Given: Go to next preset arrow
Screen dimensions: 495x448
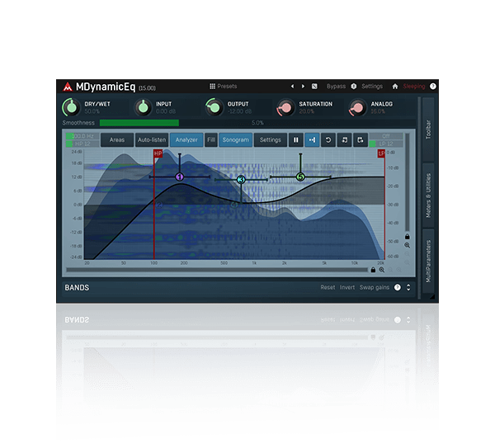Looking at the screenshot, I should 303,86.
